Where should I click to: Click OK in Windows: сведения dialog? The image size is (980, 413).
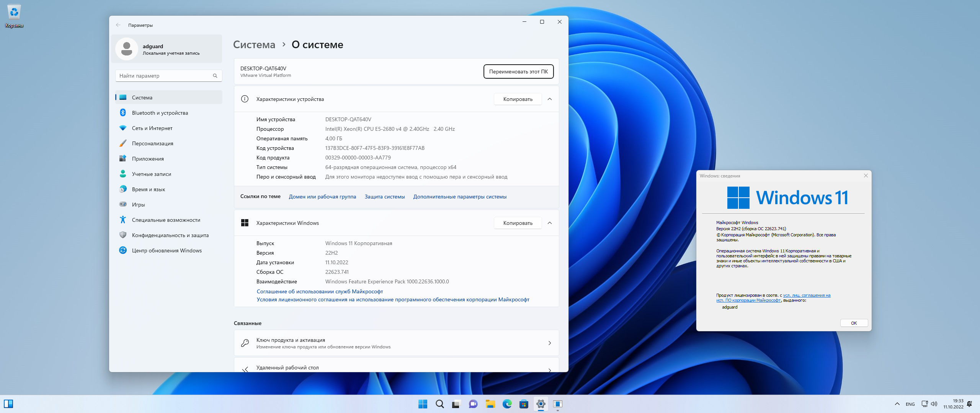point(854,323)
